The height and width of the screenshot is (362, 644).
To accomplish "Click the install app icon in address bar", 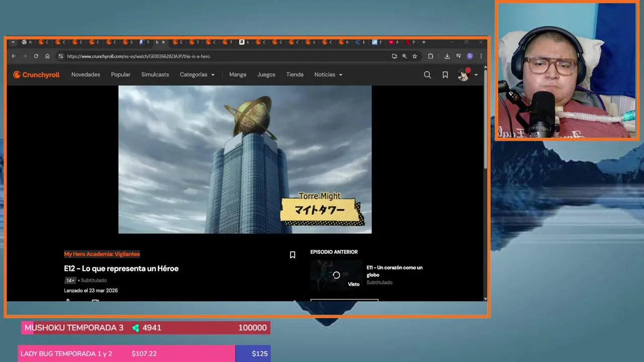I will click(394, 56).
